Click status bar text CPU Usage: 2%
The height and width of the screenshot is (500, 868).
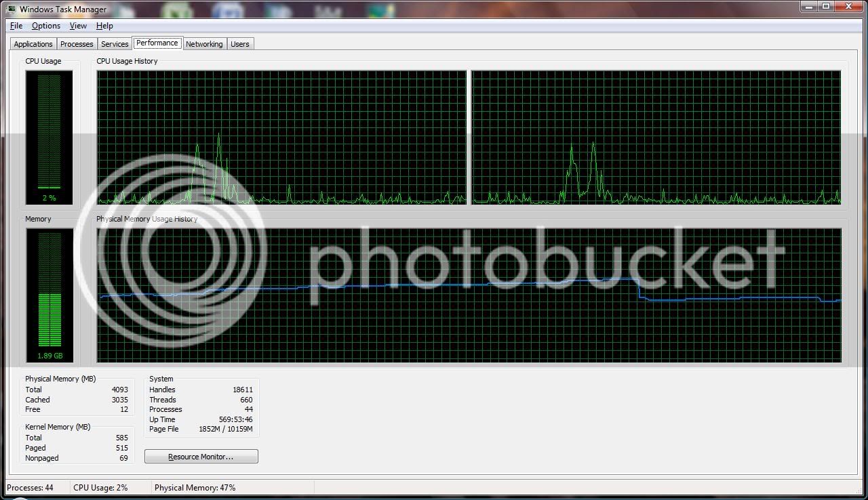(x=100, y=487)
